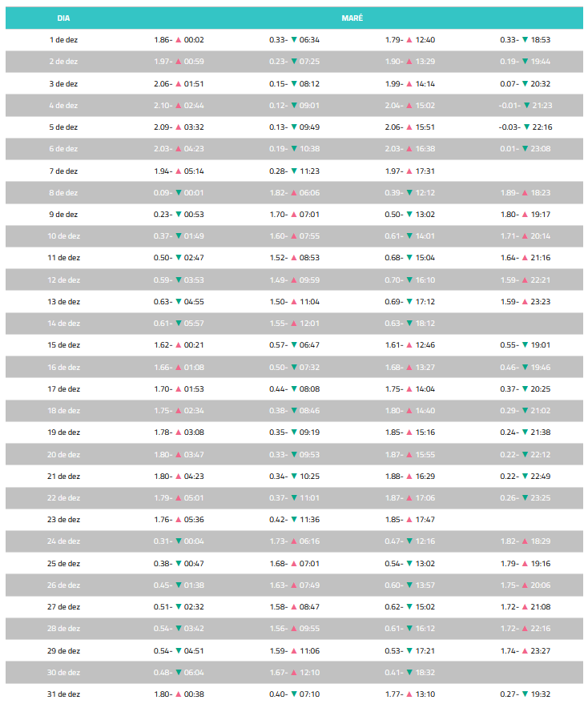Select high tide arrow at 13:10, 31 de dez
Viewport: 588px width, 704px height.
(409, 694)
